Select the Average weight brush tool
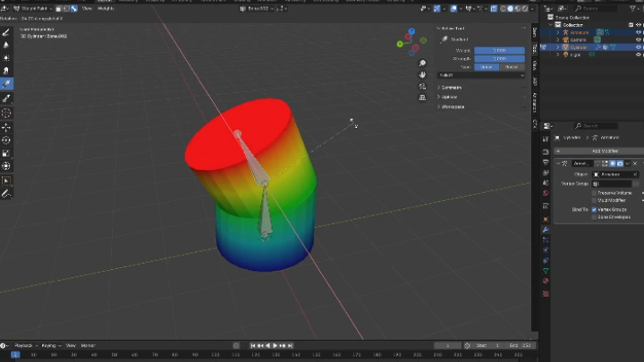Viewport: 644px width, 362px height. pos(6,58)
